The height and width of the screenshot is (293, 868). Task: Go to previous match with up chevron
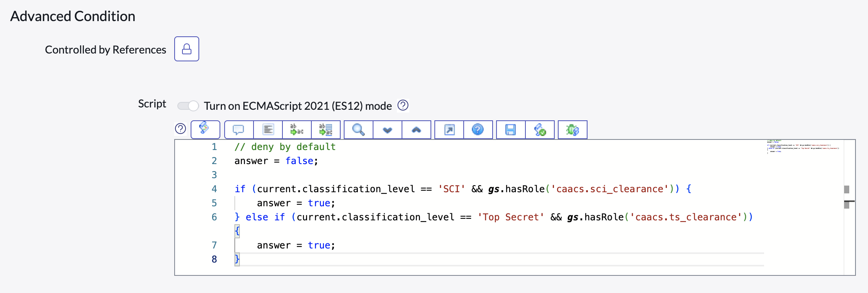416,130
